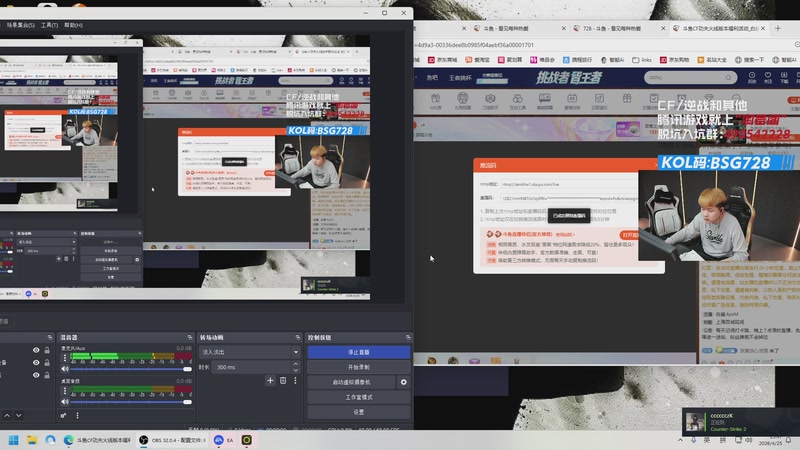Pop out the 转场动画 dock panel
800x450 pixels.
[298, 337]
